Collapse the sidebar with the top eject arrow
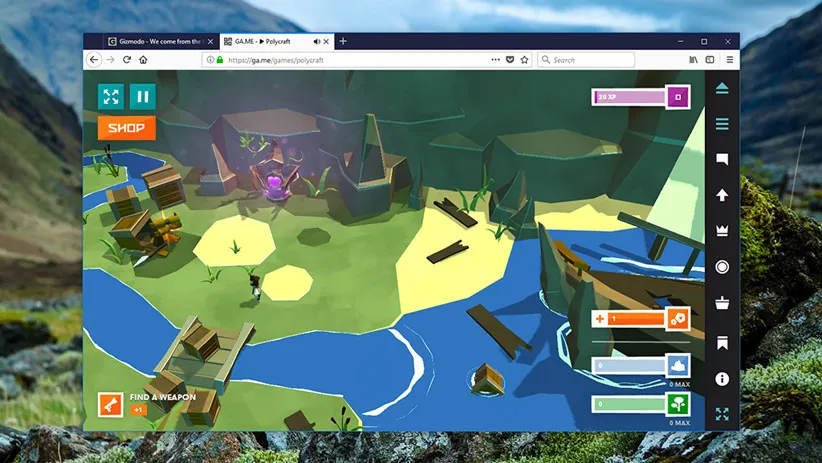Screen dimensions: 822x463 722,88
